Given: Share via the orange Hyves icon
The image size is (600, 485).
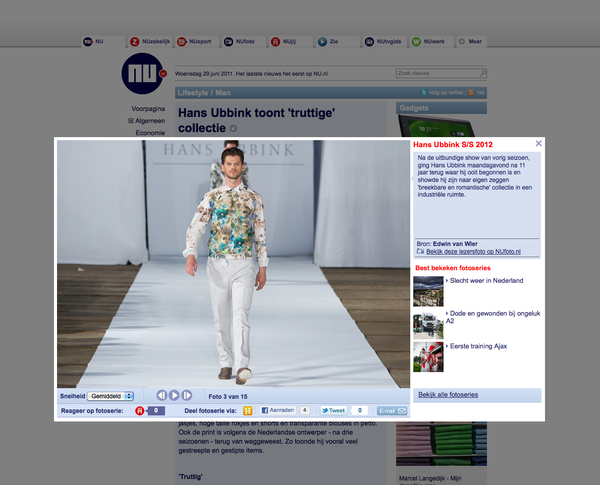Looking at the screenshot, I should [248, 411].
